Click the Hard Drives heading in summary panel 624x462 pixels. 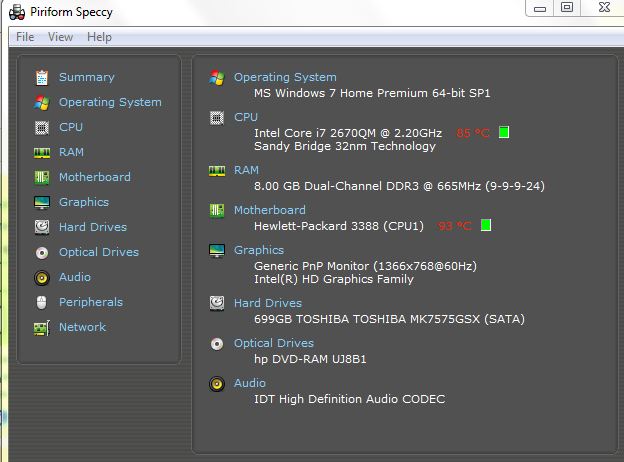(x=267, y=303)
